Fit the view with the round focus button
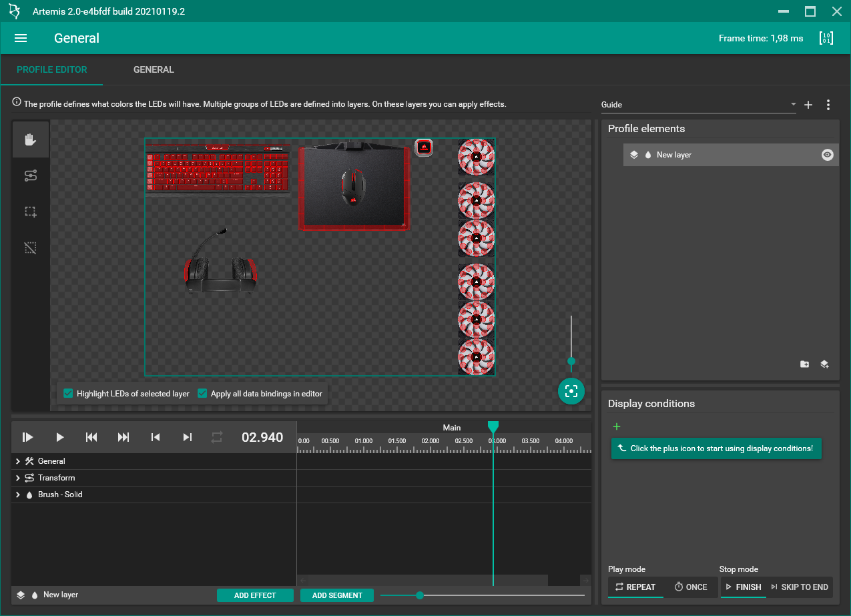851x616 pixels. click(571, 391)
